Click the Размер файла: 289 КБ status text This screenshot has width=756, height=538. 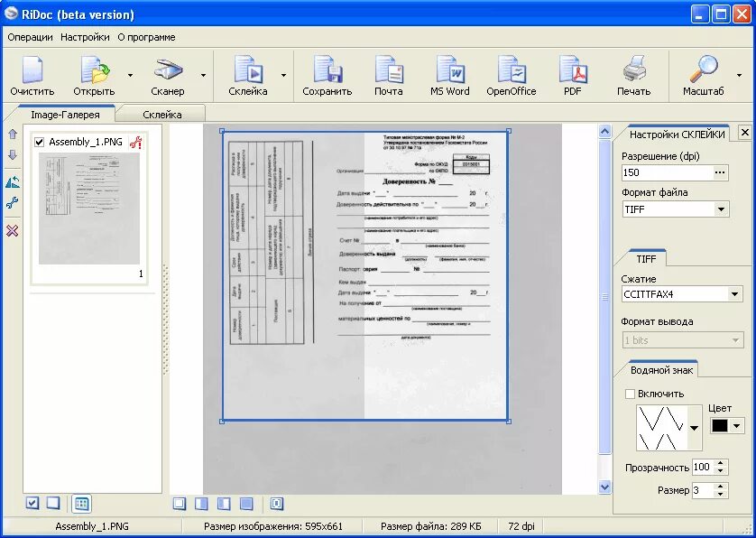click(x=430, y=526)
